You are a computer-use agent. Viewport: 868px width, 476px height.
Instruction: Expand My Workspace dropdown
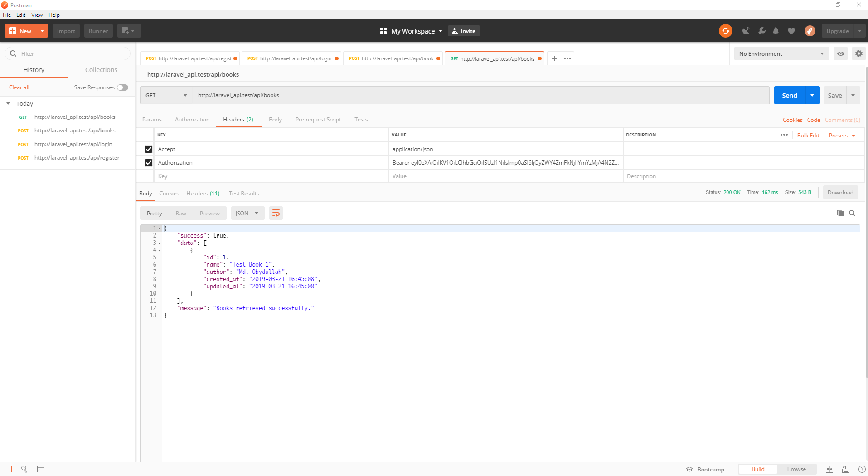click(x=441, y=31)
